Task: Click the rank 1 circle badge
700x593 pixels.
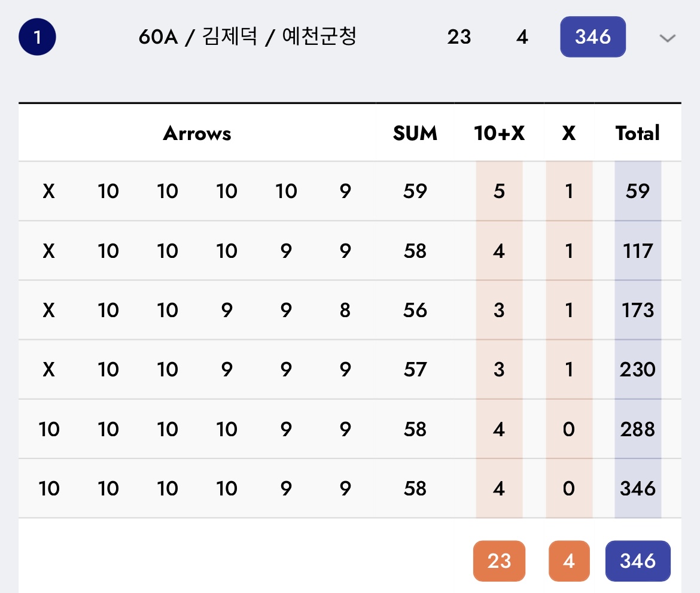Action: tap(37, 37)
